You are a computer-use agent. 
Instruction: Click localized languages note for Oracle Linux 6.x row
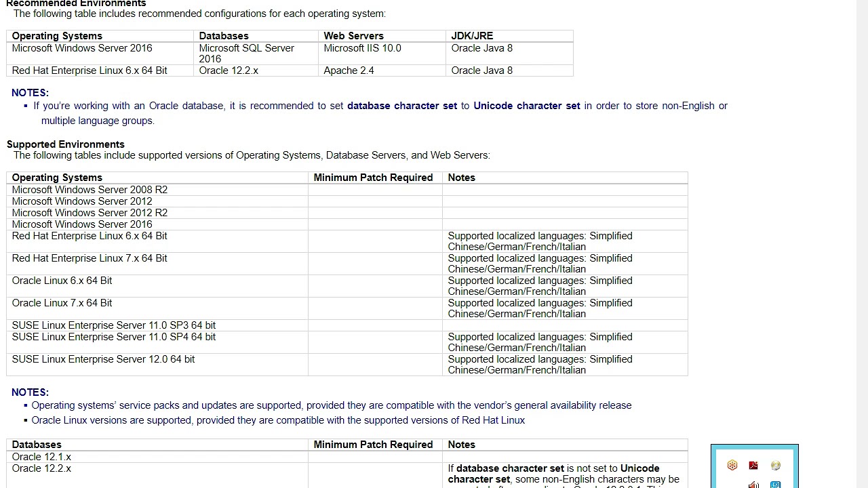540,286
